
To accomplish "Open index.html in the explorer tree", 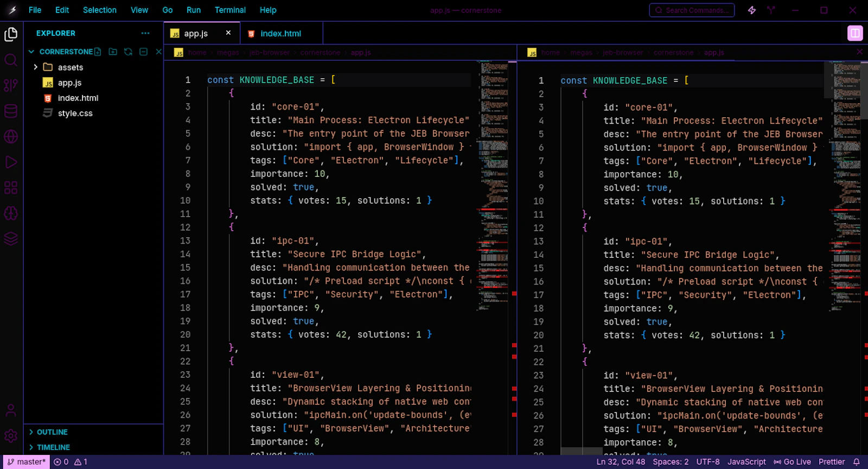I will click(x=78, y=98).
